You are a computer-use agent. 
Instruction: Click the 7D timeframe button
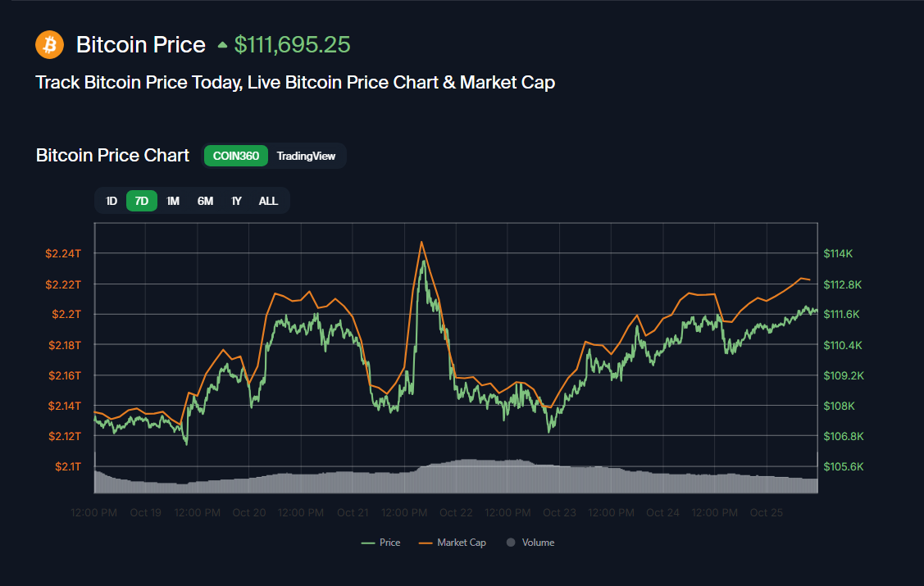point(141,200)
